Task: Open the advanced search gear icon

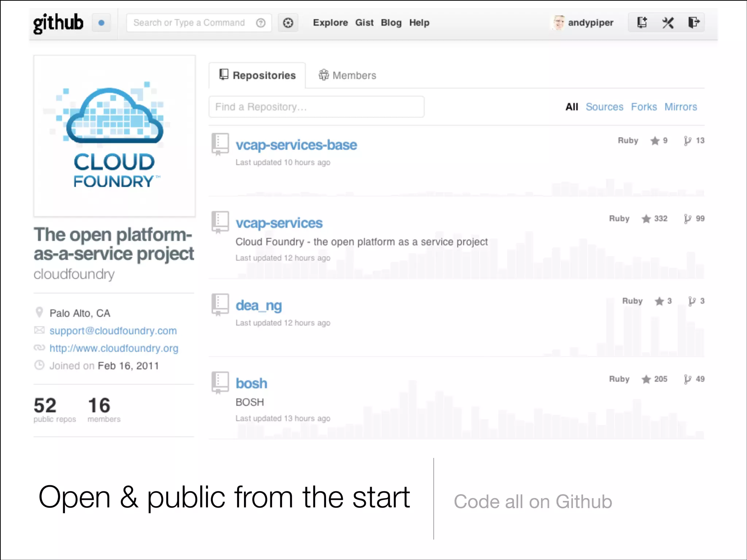Action: click(288, 23)
